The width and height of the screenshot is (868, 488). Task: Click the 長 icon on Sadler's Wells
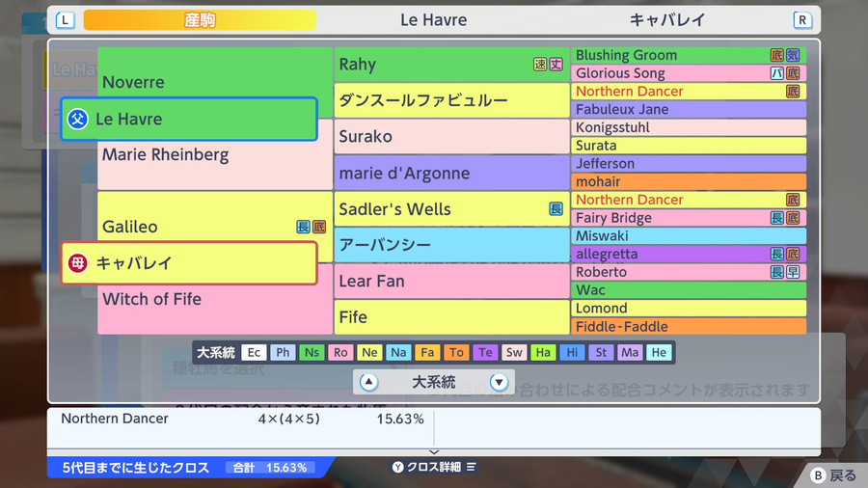point(556,208)
